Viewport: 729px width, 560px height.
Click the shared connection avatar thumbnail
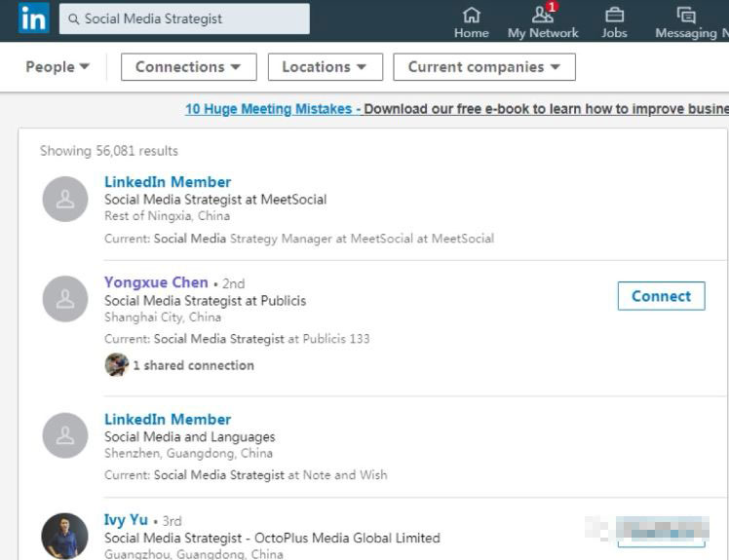(x=116, y=364)
